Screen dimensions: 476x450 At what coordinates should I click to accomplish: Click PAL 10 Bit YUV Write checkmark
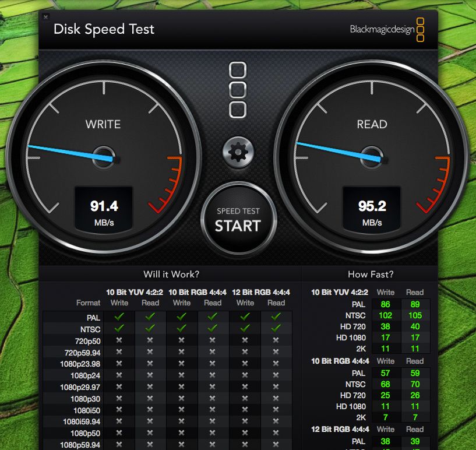point(119,317)
